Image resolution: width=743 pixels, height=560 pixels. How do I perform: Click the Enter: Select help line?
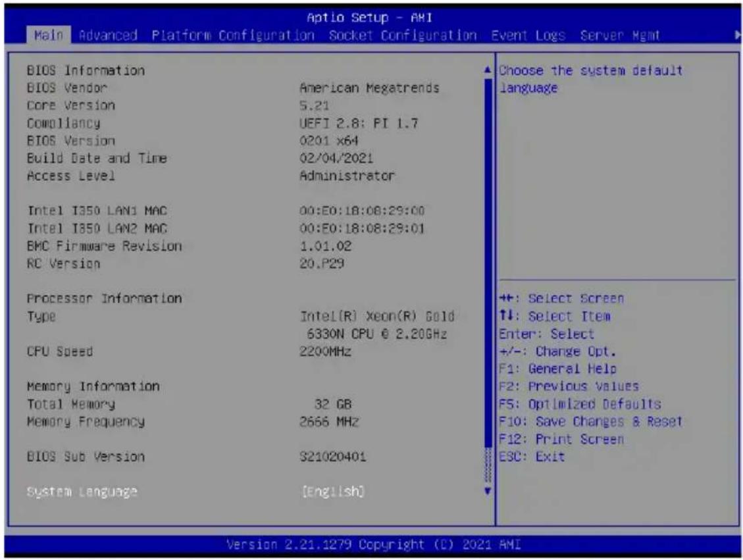tap(546, 334)
